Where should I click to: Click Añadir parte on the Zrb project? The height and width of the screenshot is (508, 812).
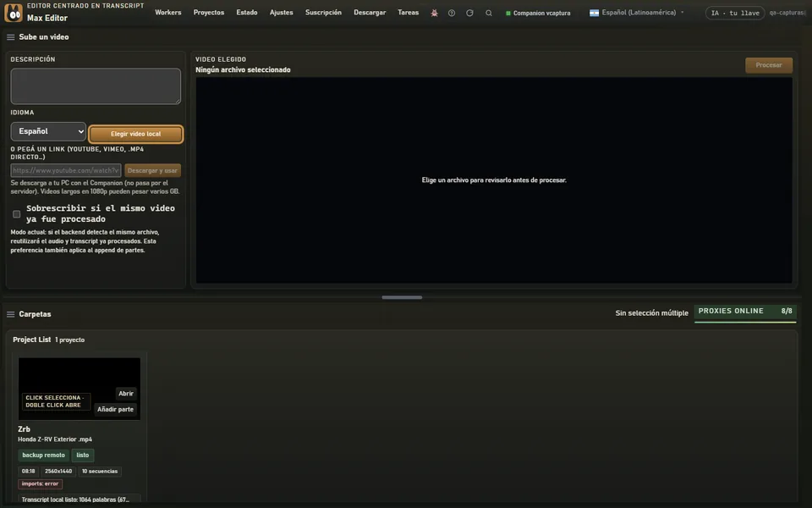[x=116, y=410]
